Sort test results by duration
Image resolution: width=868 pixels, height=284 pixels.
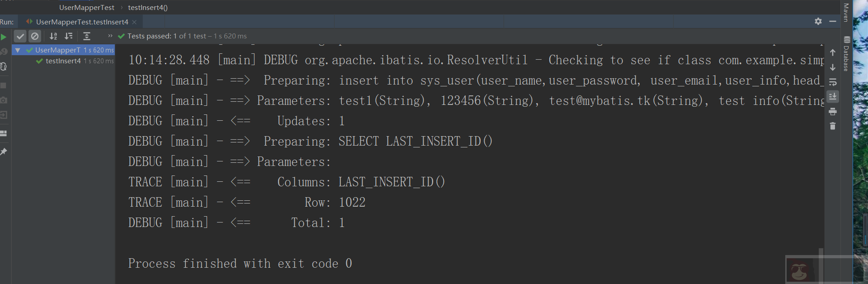[69, 36]
